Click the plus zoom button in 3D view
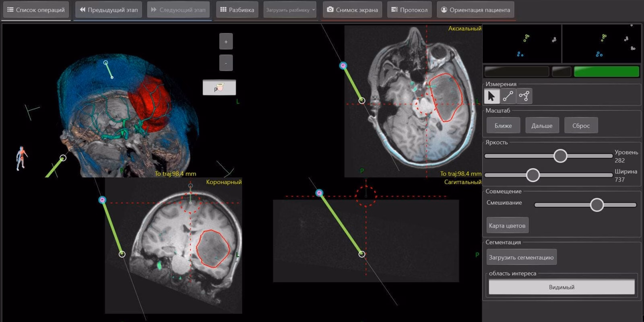The height and width of the screenshot is (322, 644). click(226, 41)
